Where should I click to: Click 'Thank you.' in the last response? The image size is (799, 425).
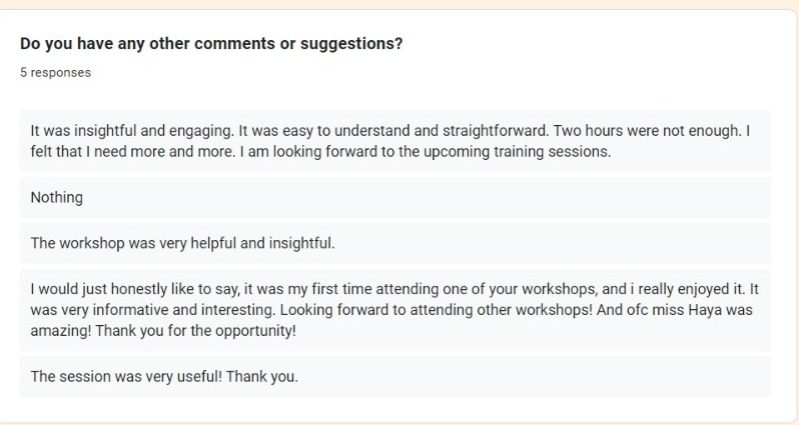coord(262,377)
